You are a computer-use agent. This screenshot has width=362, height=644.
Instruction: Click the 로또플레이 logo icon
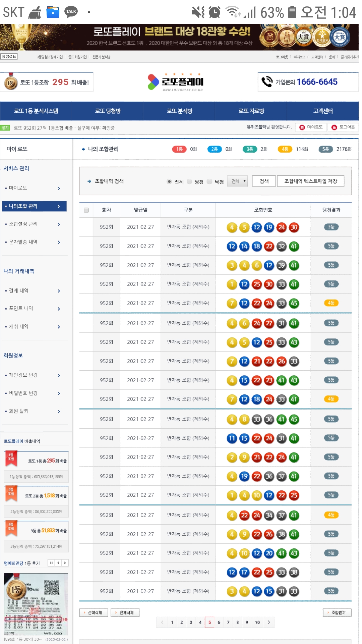pyautogui.click(x=153, y=82)
